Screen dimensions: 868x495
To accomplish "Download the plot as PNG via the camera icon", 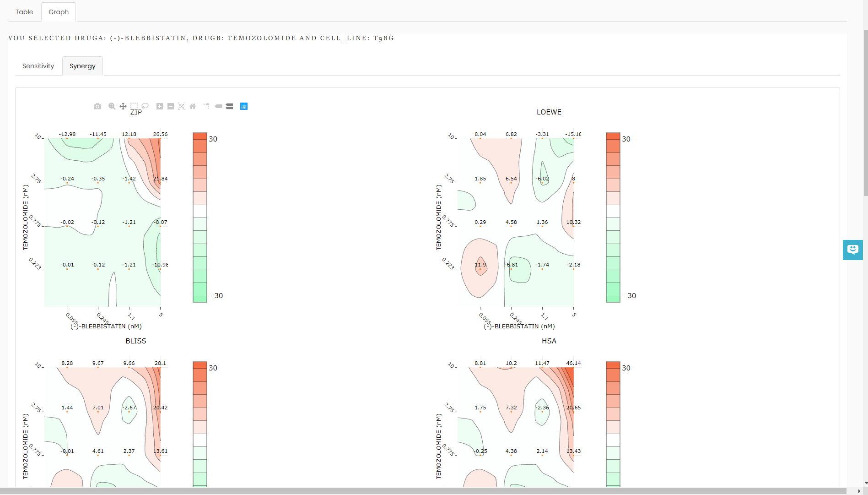I will click(97, 106).
